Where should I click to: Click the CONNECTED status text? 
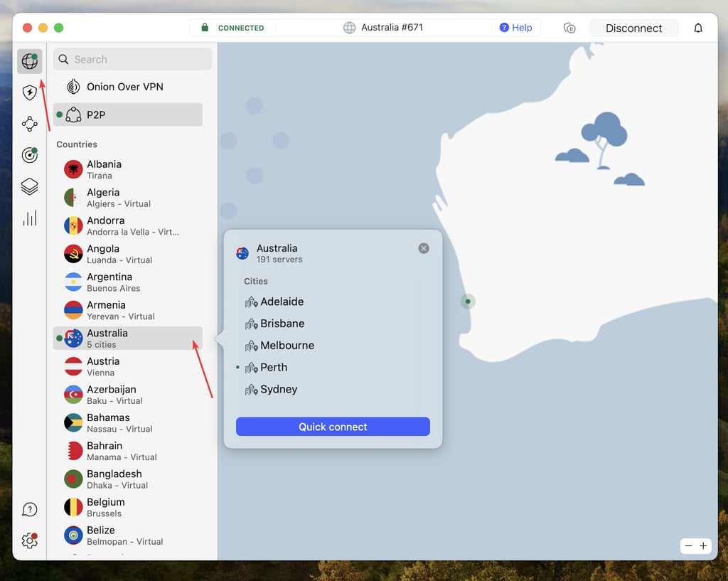tap(241, 28)
